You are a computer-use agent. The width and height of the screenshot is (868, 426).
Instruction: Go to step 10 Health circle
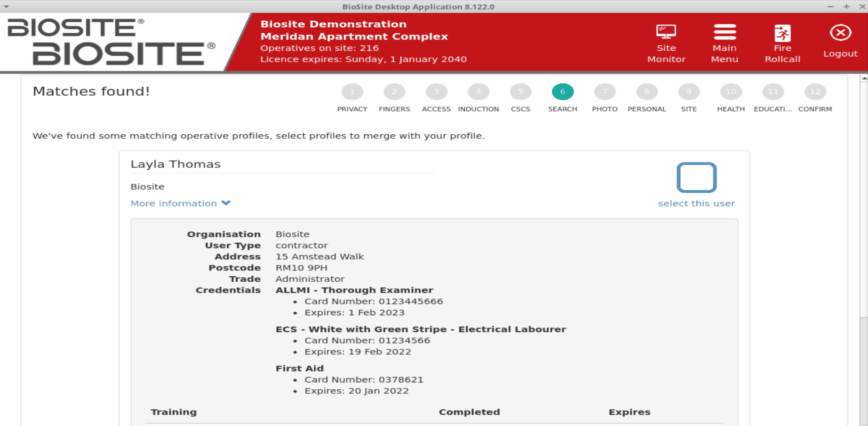(x=731, y=92)
